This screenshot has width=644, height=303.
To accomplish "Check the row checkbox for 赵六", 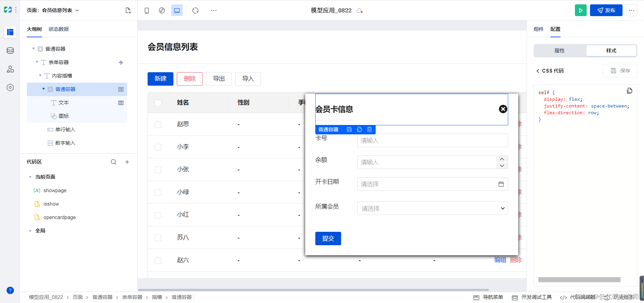I will (158, 261).
